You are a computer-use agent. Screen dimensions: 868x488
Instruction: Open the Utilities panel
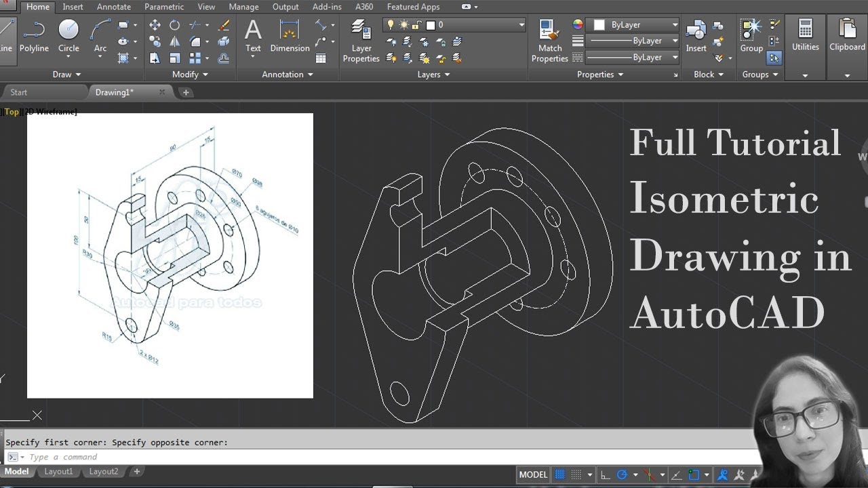coord(805,46)
